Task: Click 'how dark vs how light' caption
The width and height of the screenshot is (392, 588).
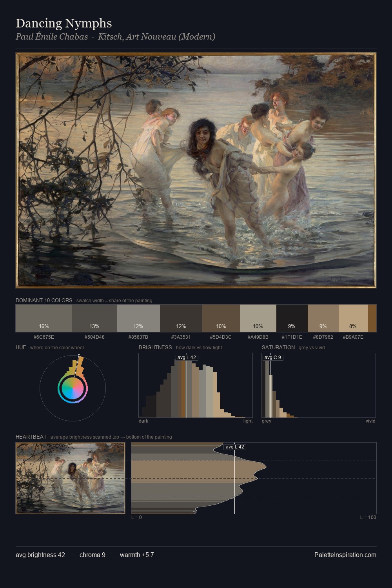Action: click(x=199, y=348)
